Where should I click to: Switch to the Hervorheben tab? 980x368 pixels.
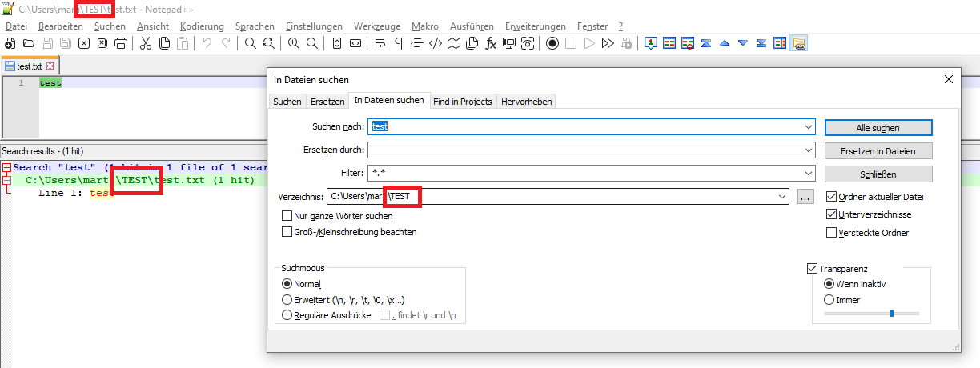coord(526,102)
